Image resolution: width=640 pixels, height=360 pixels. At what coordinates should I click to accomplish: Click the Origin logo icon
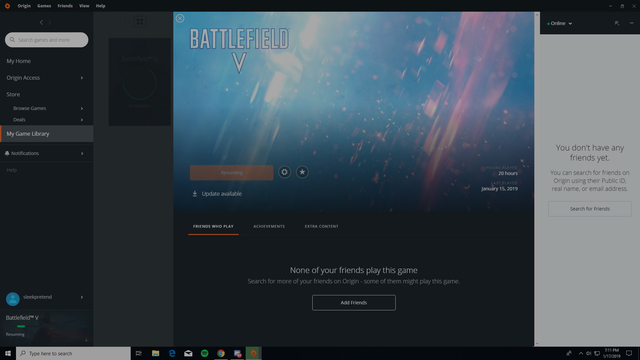pyautogui.click(x=7, y=6)
